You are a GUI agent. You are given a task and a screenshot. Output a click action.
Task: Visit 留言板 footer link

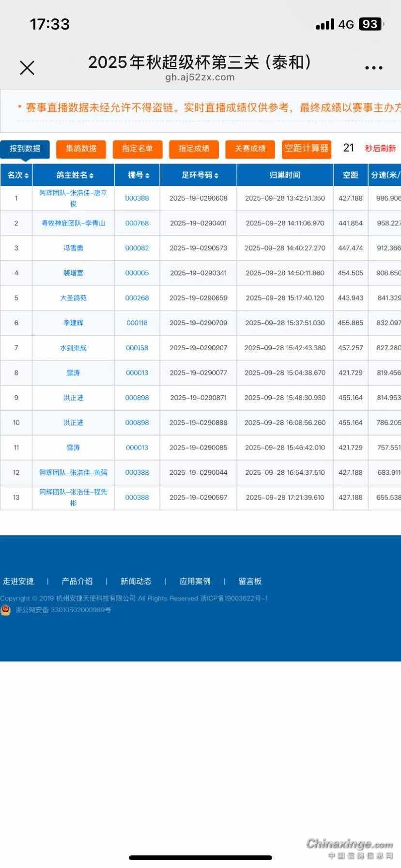(250, 581)
